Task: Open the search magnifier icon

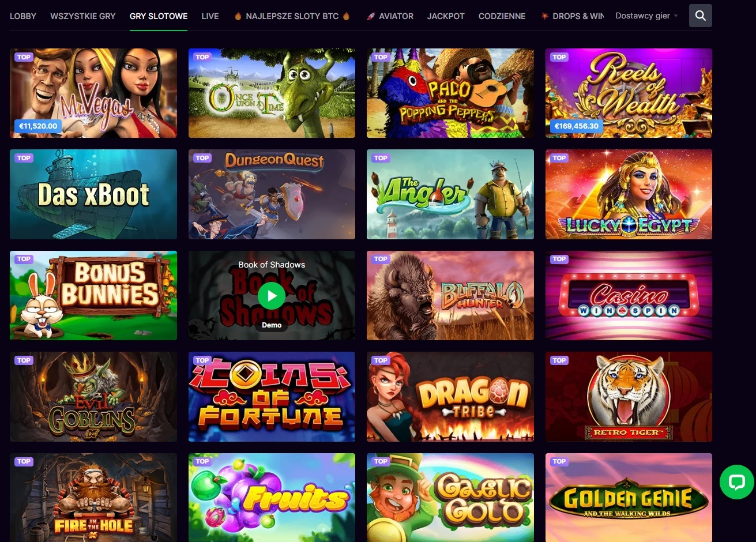Action: tap(700, 16)
